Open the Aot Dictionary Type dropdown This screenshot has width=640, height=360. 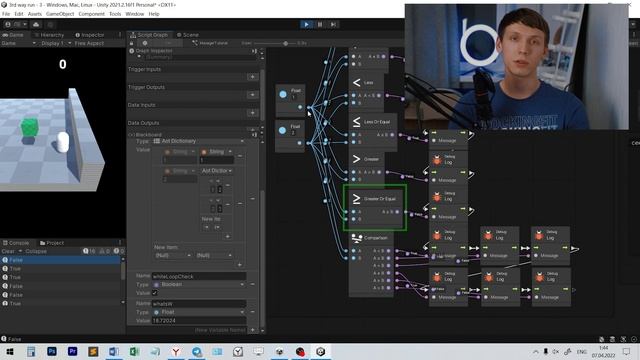point(199,141)
